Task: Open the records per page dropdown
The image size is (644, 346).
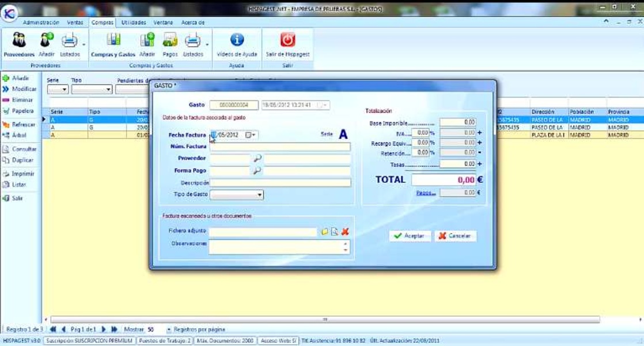Action: click(x=169, y=329)
